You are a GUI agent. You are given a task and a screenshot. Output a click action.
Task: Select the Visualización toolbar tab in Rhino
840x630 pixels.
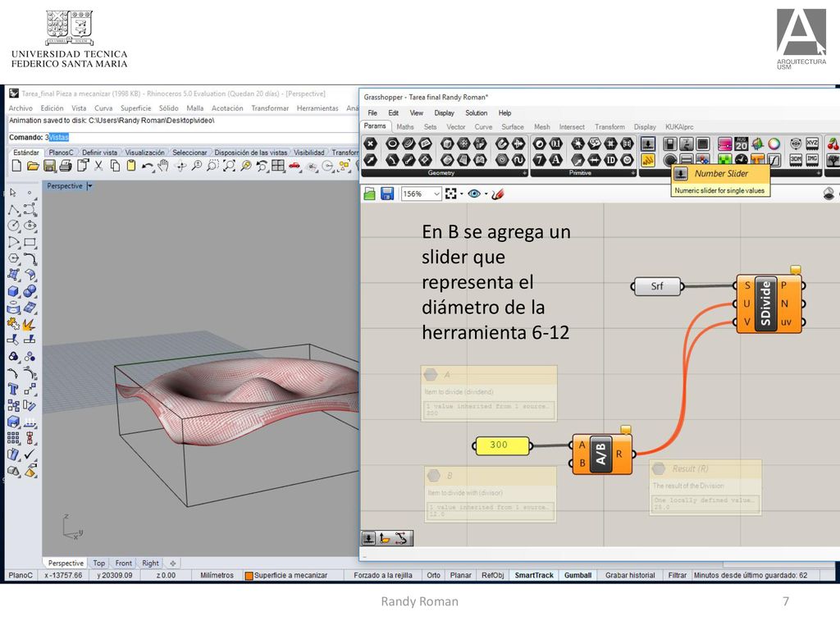click(x=144, y=152)
